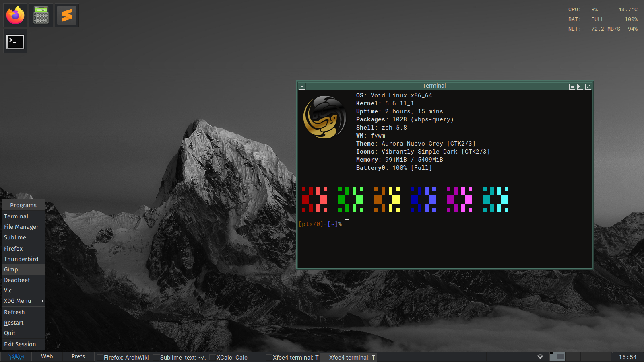Image resolution: width=644 pixels, height=362 pixels.
Task: Launch Firefox from Programs menu
Action: tap(23, 249)
